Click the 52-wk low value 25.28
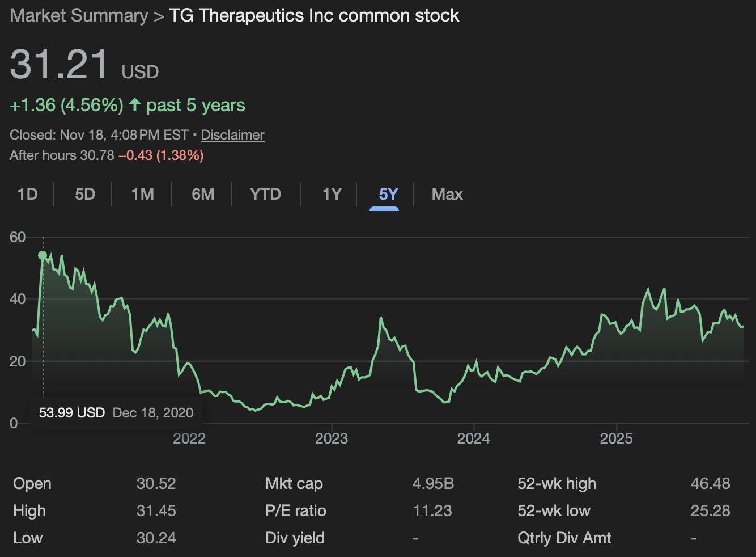756x557 pixels. (x=711, y=511)
